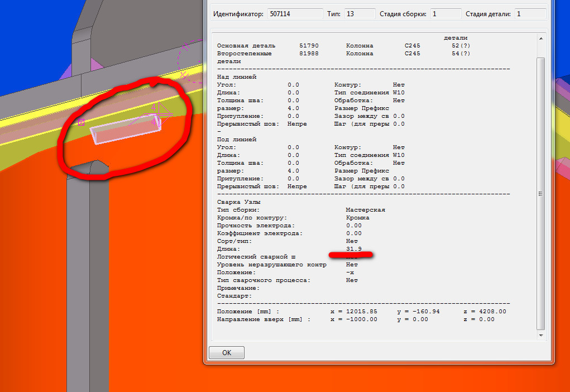The height and width of the screenshot is (392, 570).
Task: Click the vertical scrollbar thumb in report
Action: (x=540, y=193)
